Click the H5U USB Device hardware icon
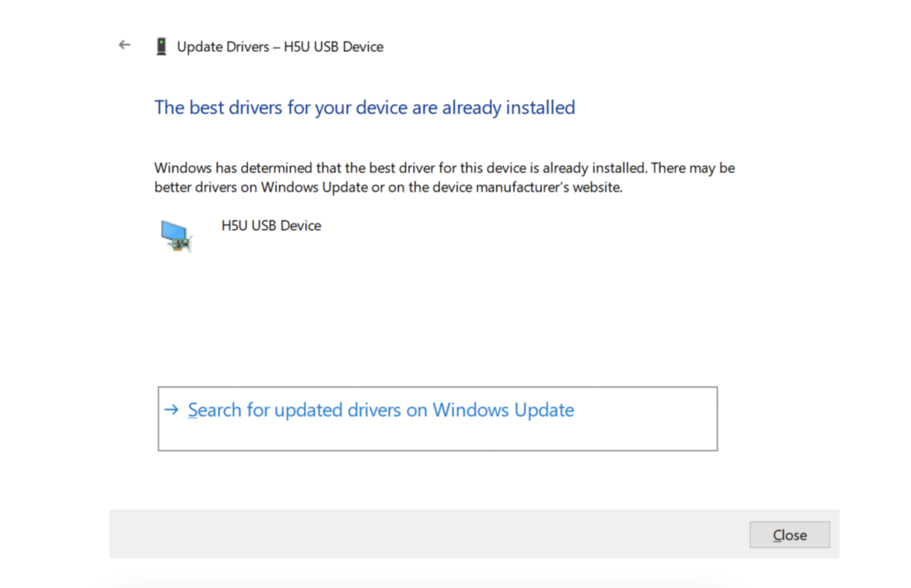 [x=176, y=236]
